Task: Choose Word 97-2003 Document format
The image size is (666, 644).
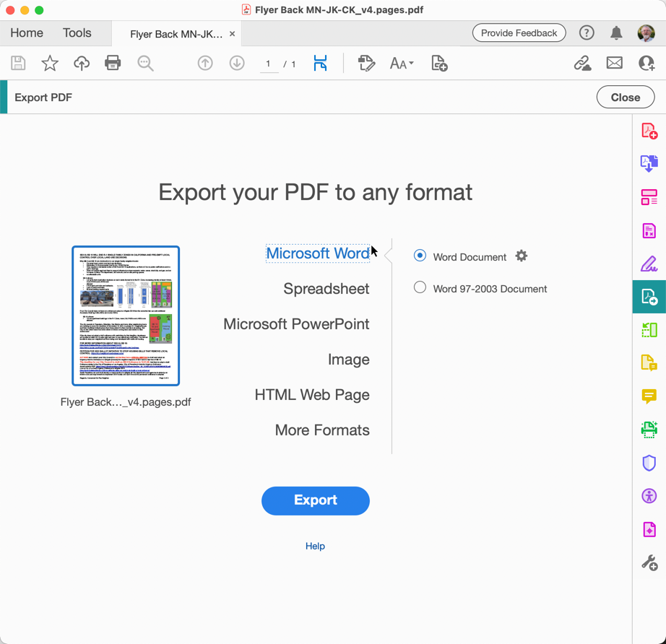Action: pos(419,287)
